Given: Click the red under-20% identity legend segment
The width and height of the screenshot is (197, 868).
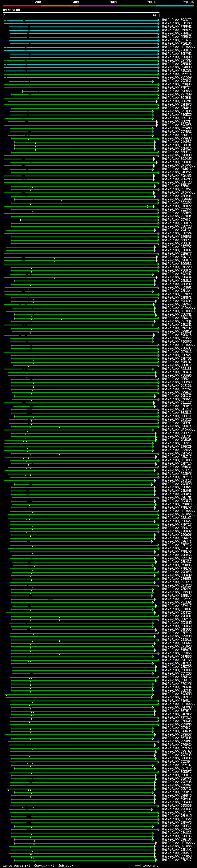Looking at the screenshot, I should click(x=22, y=6).
